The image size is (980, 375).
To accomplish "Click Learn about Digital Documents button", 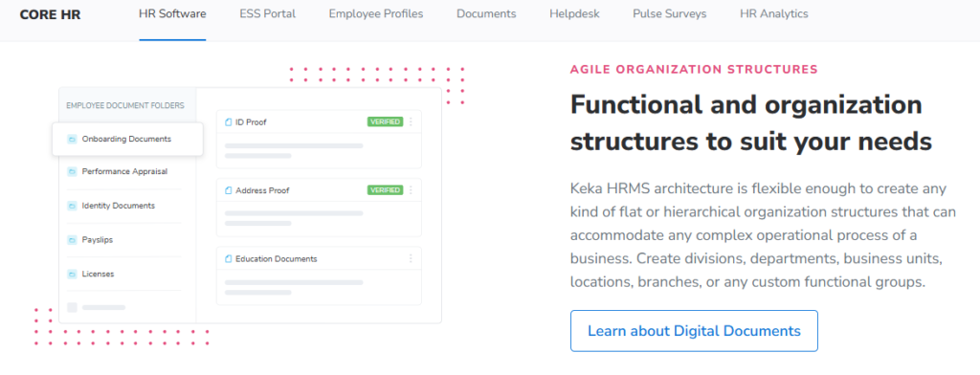I will click(694, 331).
